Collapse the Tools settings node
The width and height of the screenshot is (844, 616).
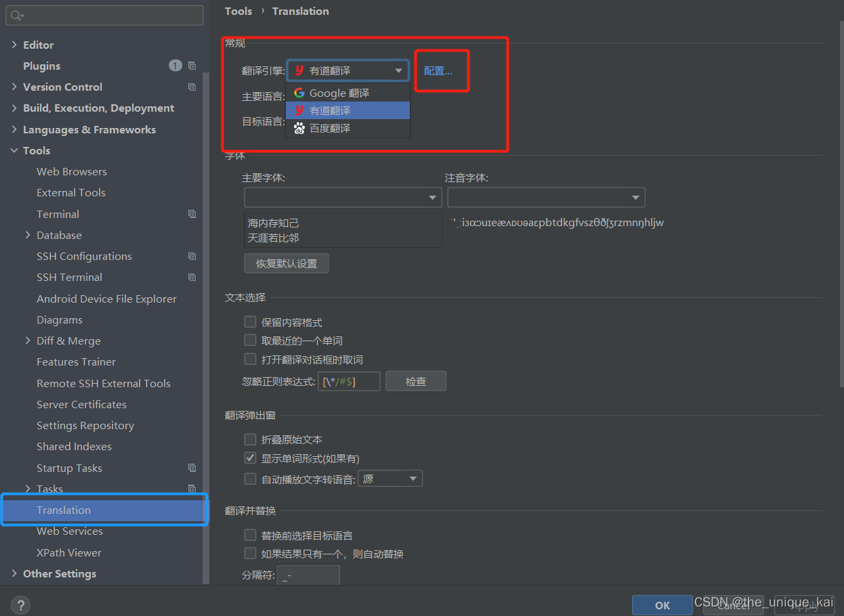pos(14,150)
